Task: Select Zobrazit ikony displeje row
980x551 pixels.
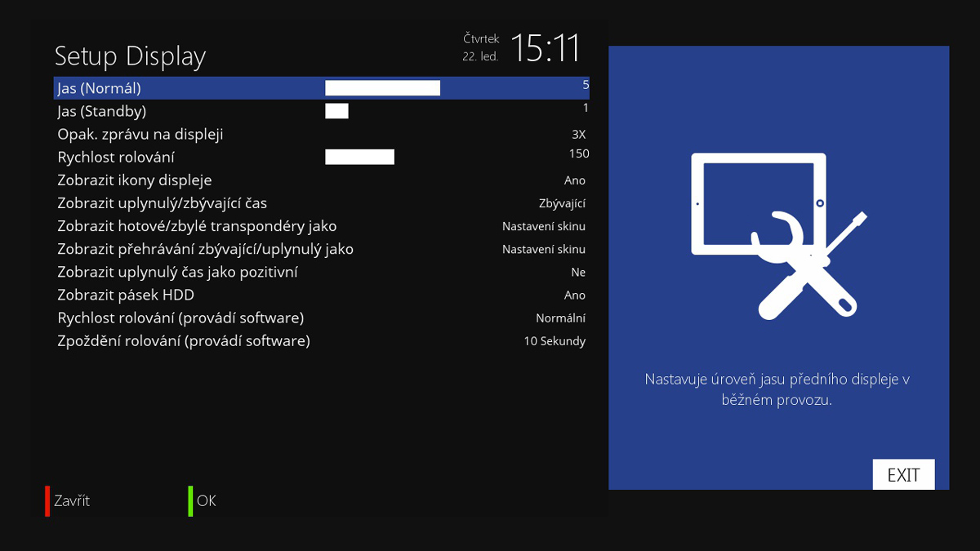Action: pos(322,180)
